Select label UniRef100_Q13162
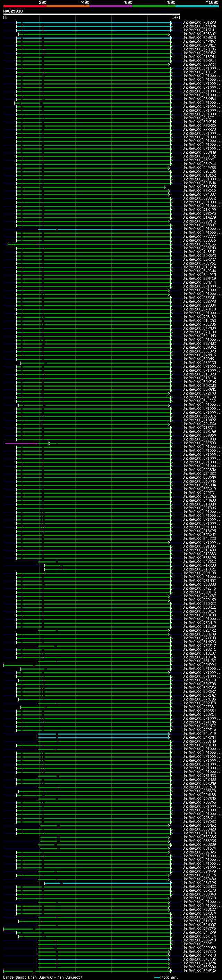Viewport: 222px width, 980px height. (x=199, y=175)
